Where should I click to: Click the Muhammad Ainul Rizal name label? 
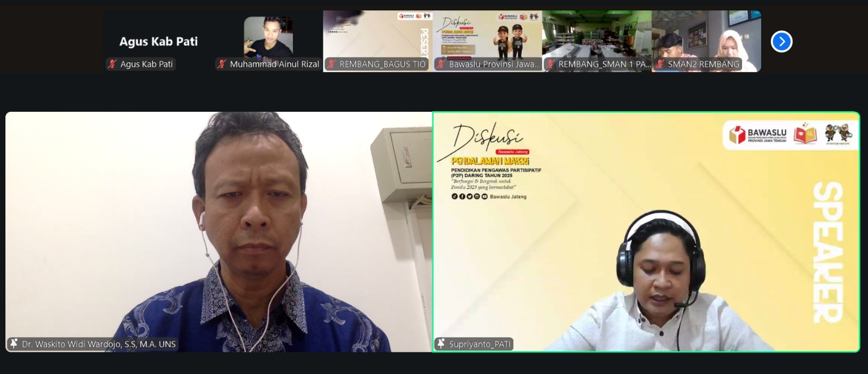click(x=275, y=64)
